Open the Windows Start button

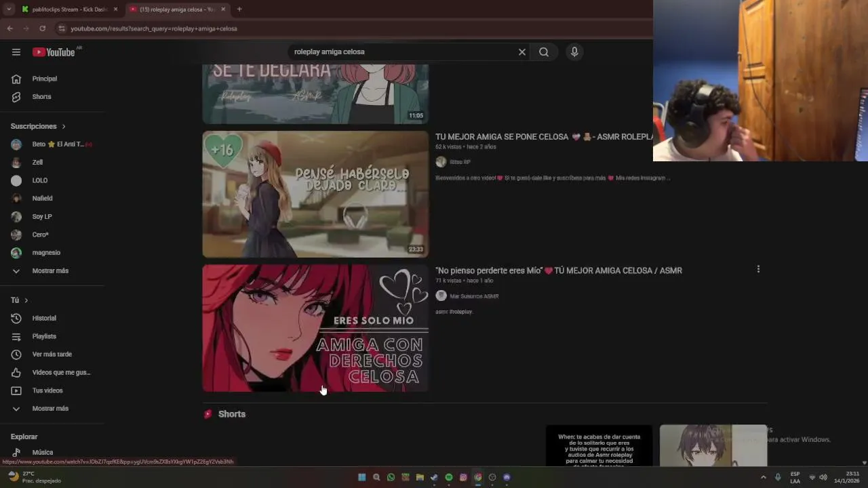[361, 477]
